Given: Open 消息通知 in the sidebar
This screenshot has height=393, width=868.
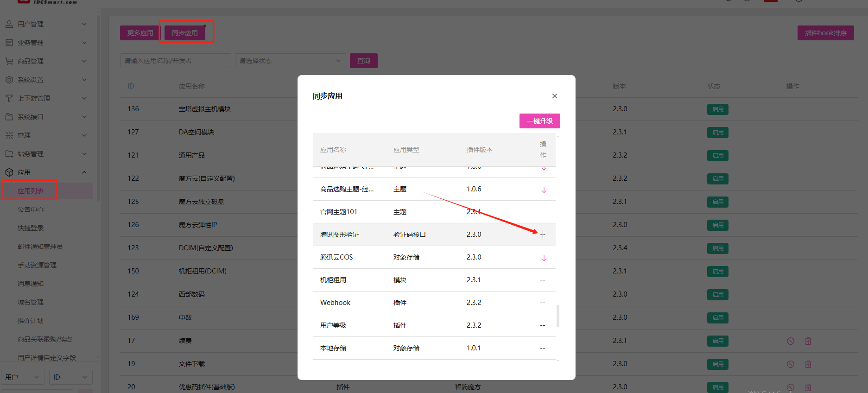Looking at the screenshot, I should (x=31, y=284).
